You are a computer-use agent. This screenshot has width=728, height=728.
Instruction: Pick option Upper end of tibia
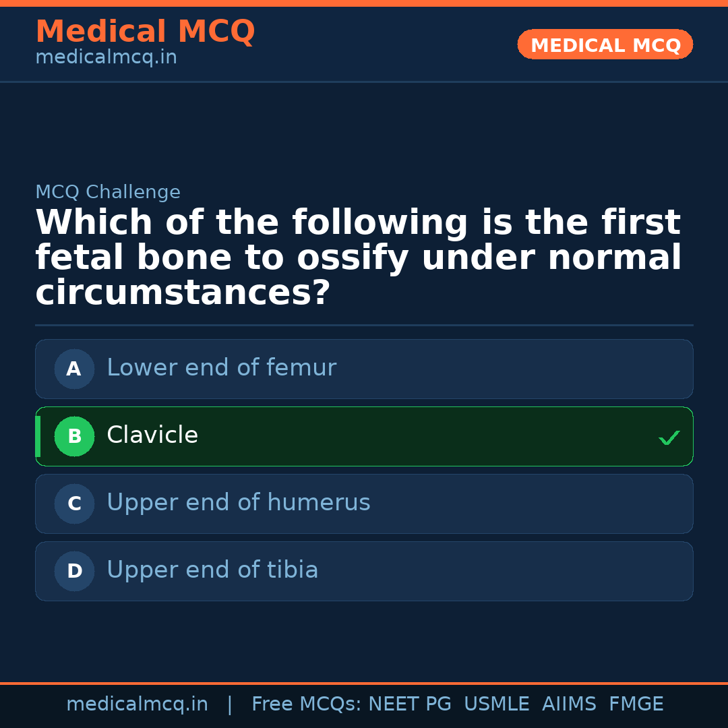coord(364,571)
